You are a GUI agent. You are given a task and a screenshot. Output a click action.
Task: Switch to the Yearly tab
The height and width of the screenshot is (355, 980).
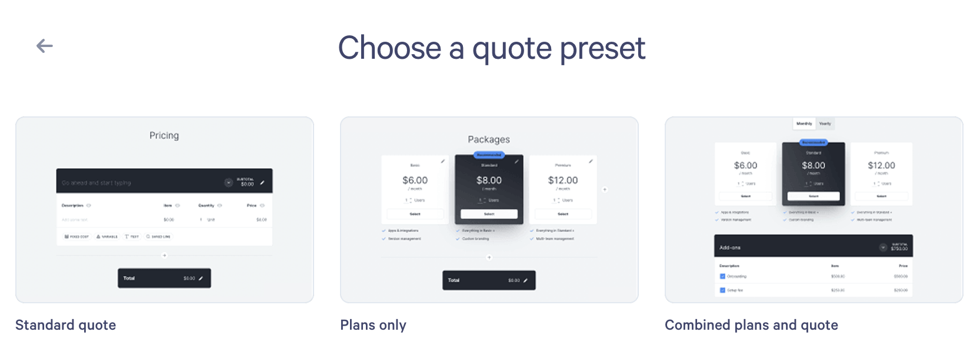click(x=825, y=124)
